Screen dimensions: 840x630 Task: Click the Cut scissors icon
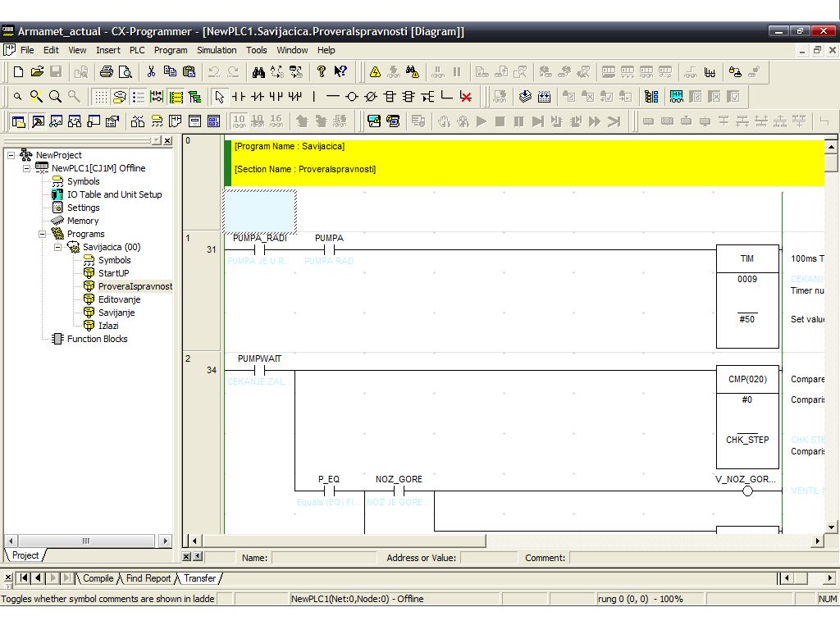(x=151, y=72)
